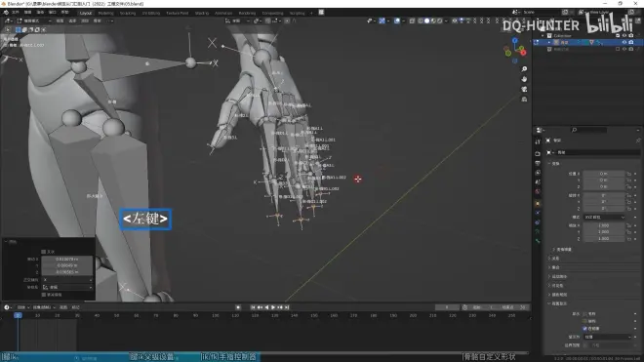Image resolution: width=644 pixels, height=362 pixels.
Task: Open the Output properties tab
Action: [x=538, y=163]
